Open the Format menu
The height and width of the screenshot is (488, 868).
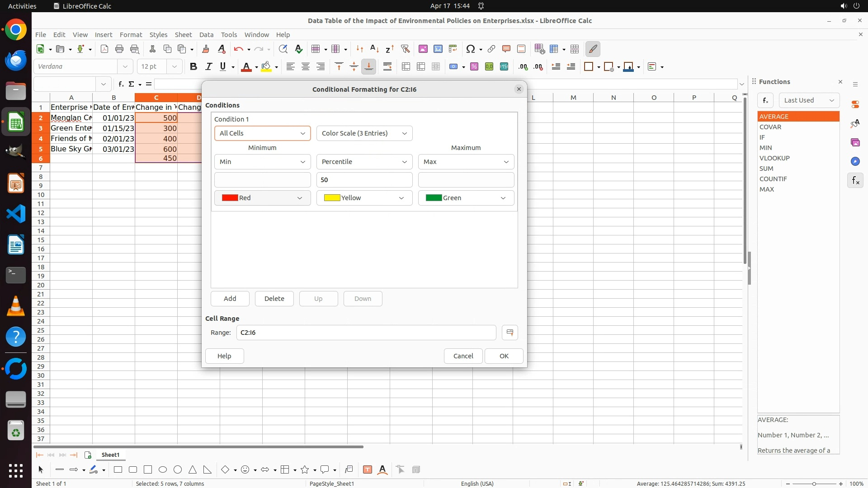click(x=131, y=35)
